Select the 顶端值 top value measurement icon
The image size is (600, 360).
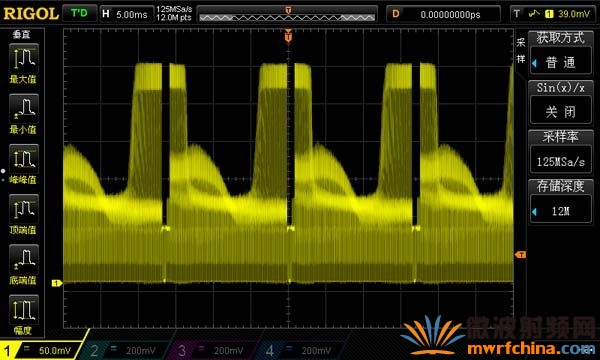pyautogui.click(x=24, y=209)
